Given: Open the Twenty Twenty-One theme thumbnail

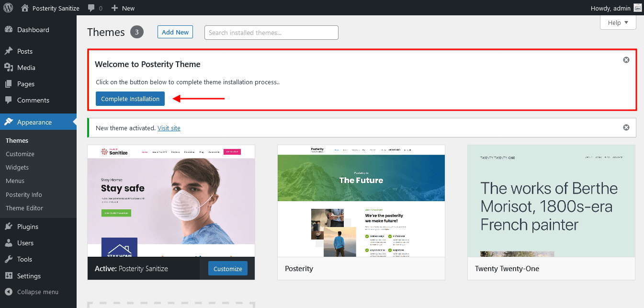Looking at the screenshot, I should 552,201.
